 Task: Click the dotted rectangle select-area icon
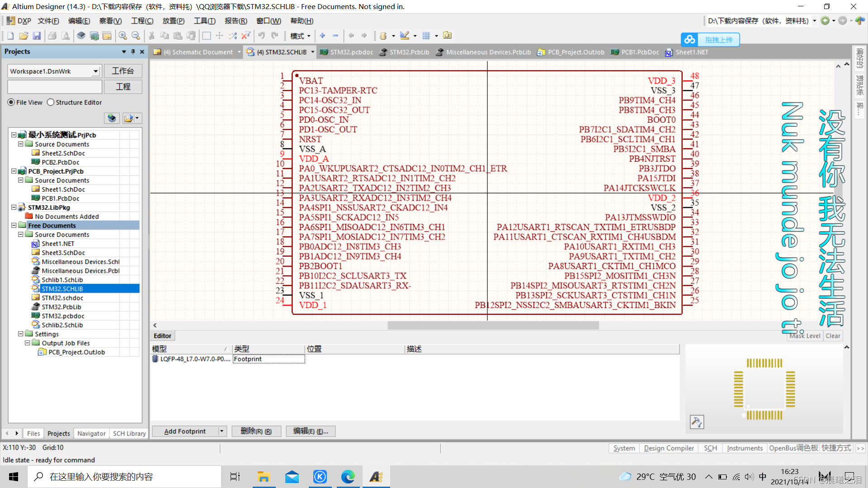click(207, 36)
